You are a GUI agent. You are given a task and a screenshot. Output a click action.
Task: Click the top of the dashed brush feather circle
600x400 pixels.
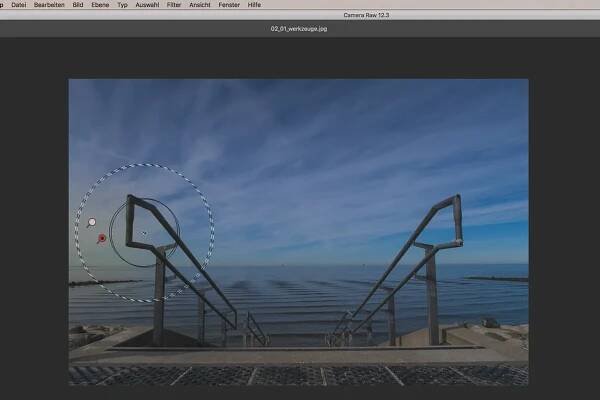coord(144,164)
